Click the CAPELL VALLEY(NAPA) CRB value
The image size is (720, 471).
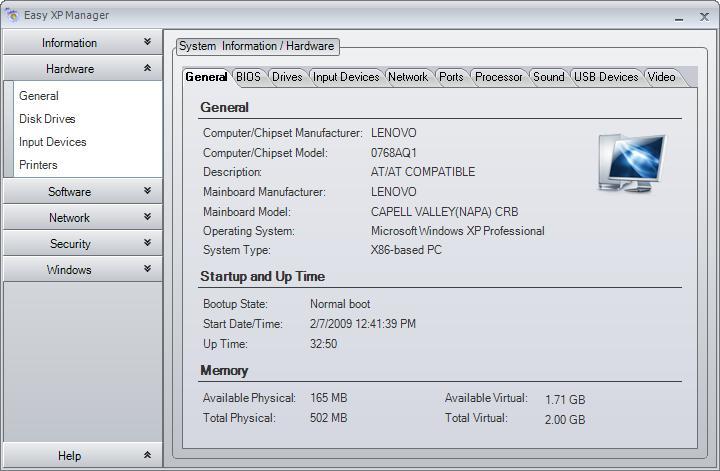[444, 212]
